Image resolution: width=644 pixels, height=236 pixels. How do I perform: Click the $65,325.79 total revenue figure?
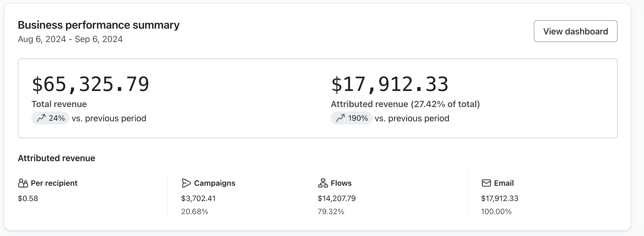tap(91, 84)
